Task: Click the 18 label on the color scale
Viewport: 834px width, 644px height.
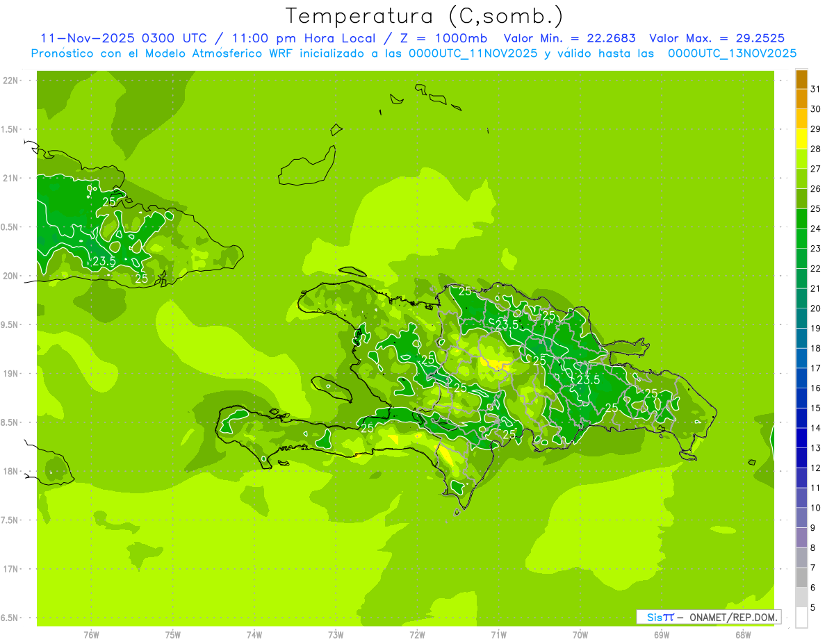Action: click(816, 348)
